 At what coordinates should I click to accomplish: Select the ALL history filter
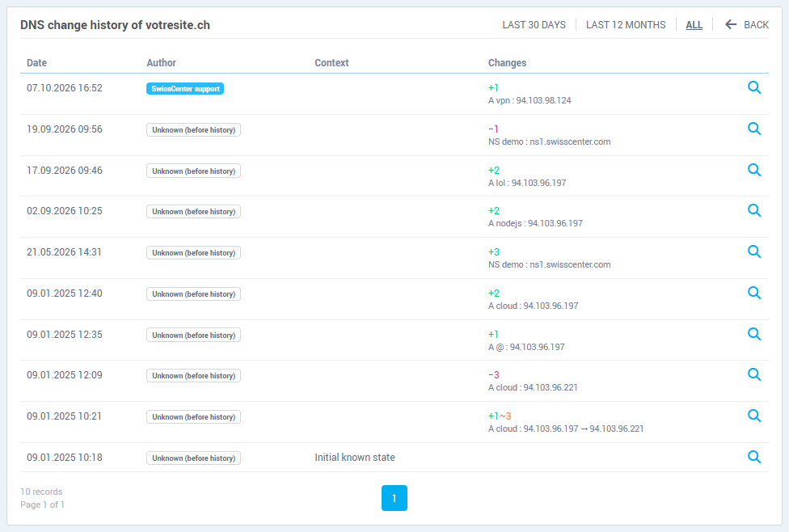coord(694,25)
